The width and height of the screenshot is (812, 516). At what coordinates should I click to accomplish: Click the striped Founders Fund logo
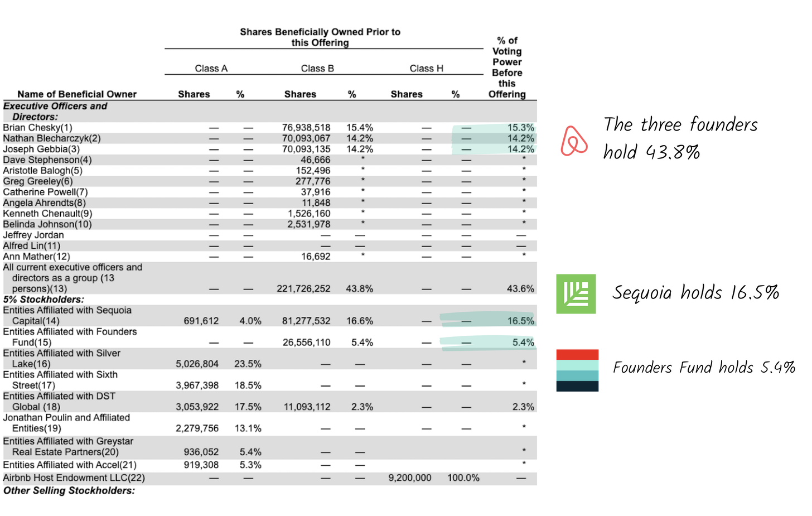click(x=577, y=370)
